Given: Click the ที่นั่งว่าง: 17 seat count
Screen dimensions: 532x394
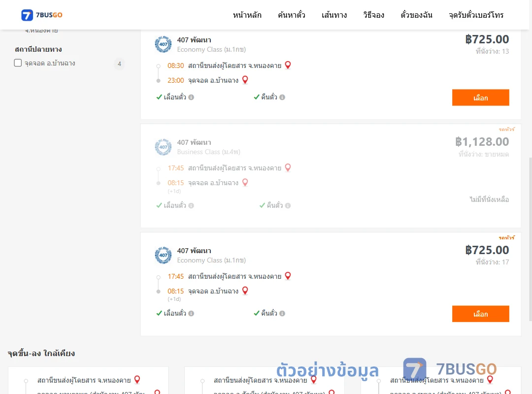Looking at the screenshot, I should pos(492,262).
